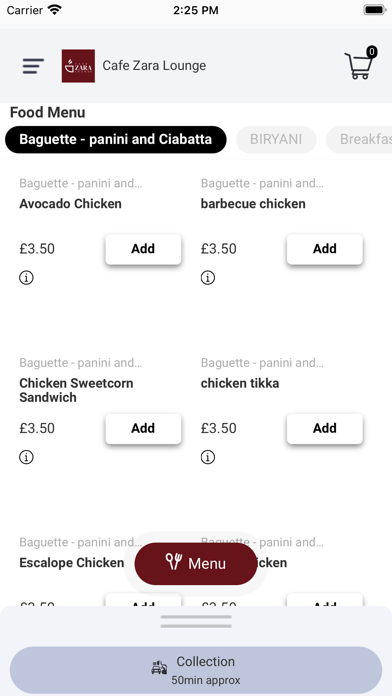Show info for Avocado Chicken

click(x=26, y=278)
